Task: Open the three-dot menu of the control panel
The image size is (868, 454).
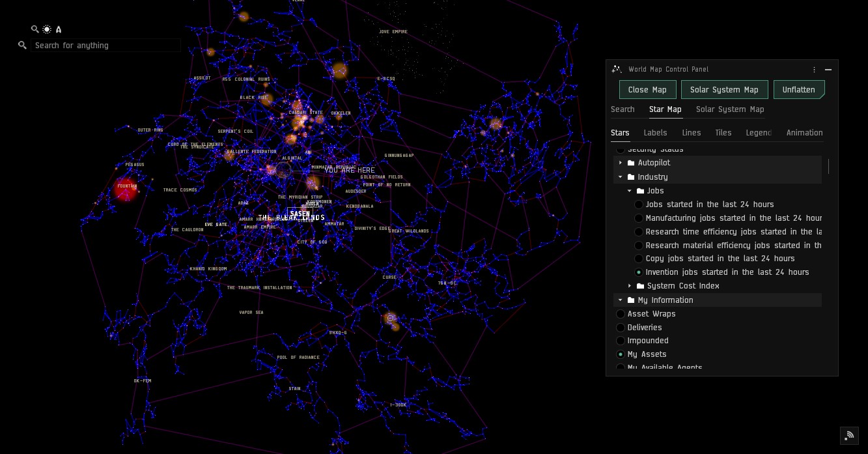Action: click(814, 70)
